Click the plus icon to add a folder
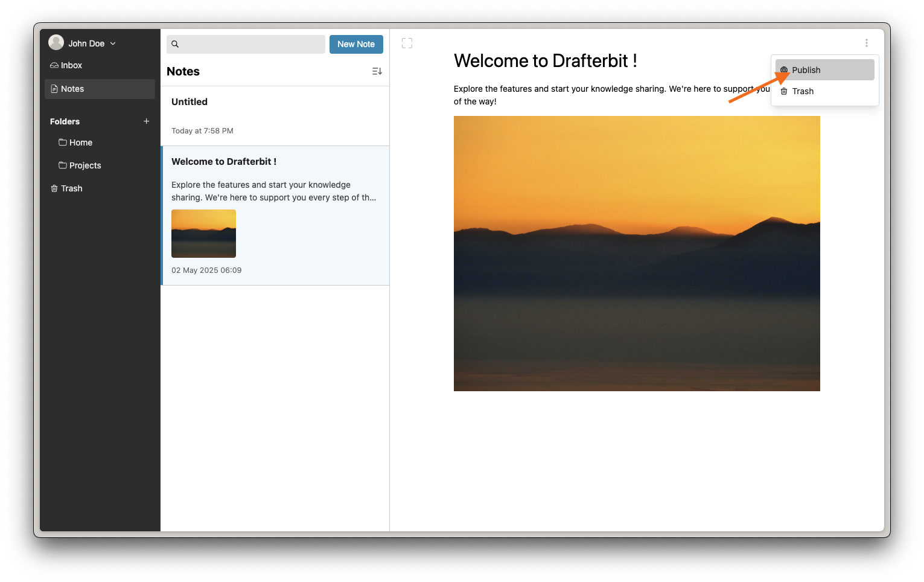The image size is (924, 582). point(146,121)
